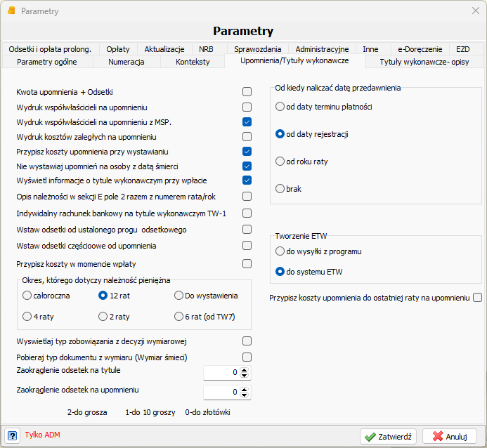The height and width of the screenshot is (448, 487).
Task: Select od daty terminu płatności
Action: [x=280, y=107]
